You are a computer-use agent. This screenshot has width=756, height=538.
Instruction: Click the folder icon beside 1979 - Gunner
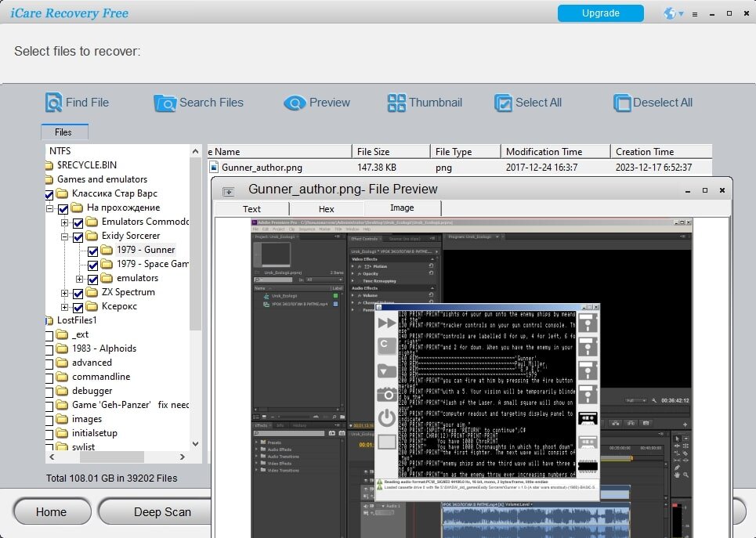[107, 249]
